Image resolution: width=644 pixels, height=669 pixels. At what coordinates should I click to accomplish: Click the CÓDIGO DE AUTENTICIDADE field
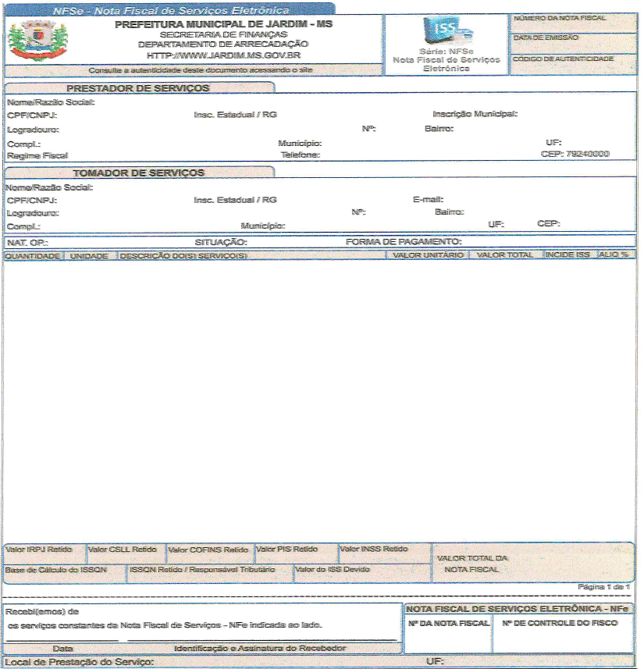pos(571,66)
